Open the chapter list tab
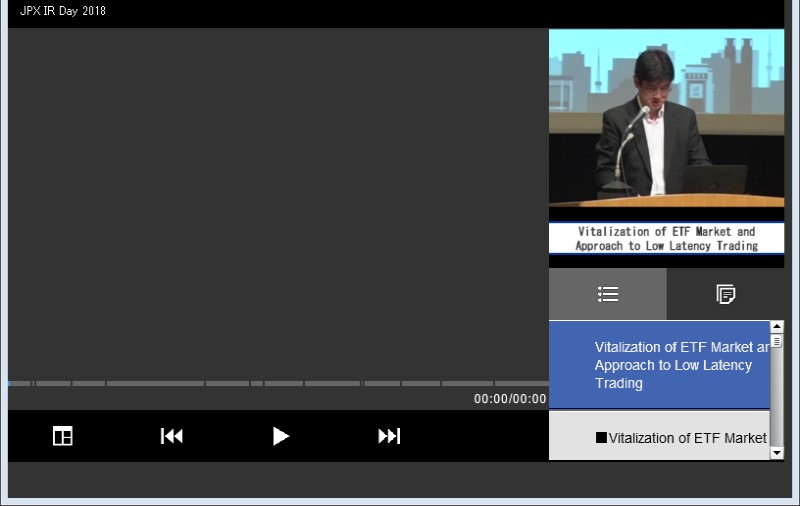 coord(607,294)
